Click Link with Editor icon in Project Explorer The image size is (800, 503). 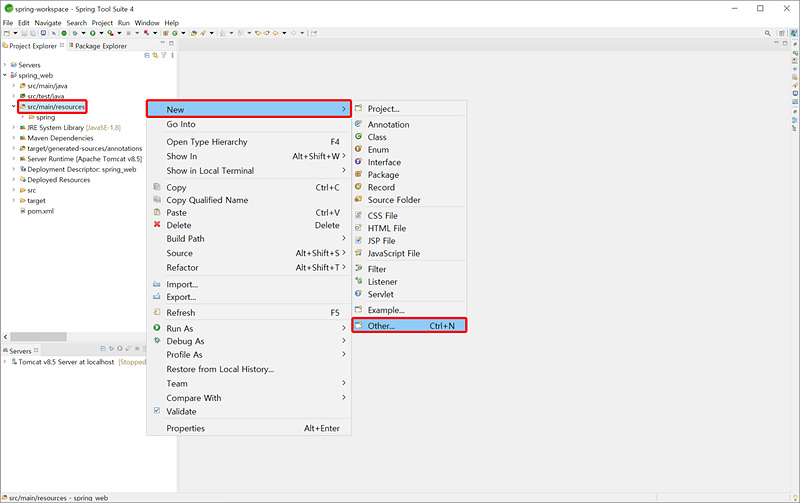(x=155, y=55)
